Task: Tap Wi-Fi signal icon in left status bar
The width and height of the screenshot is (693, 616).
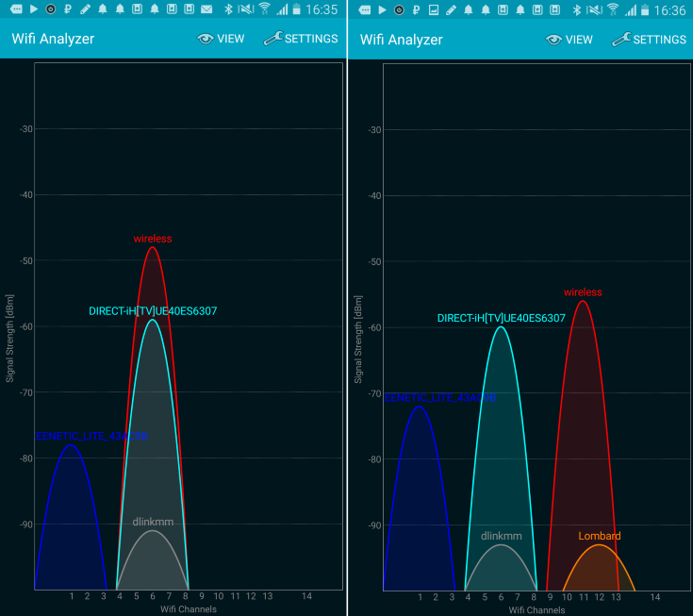Action: click(x=264, y=8)
